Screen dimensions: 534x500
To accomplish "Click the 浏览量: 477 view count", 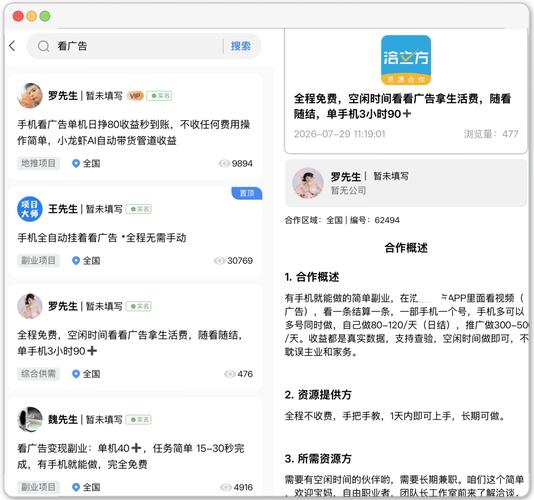I will (491, 134).
